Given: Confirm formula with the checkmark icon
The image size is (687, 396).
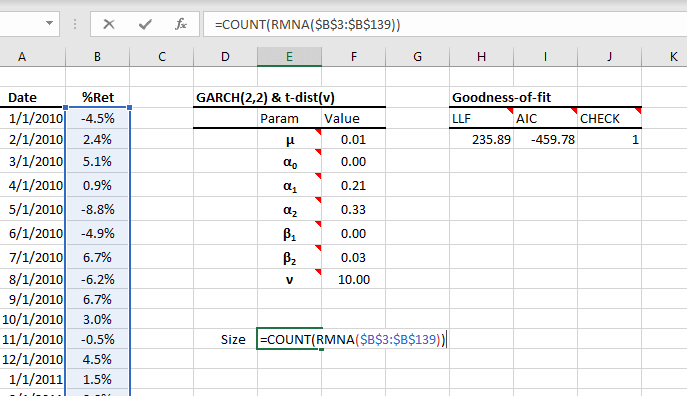Looking at the screenshot, I should [145, 24].
